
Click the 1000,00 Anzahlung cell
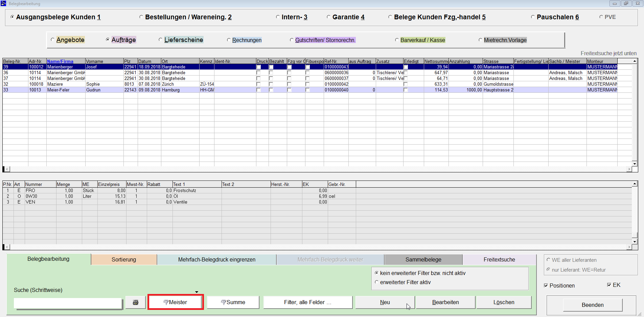[x=466, y=90]
